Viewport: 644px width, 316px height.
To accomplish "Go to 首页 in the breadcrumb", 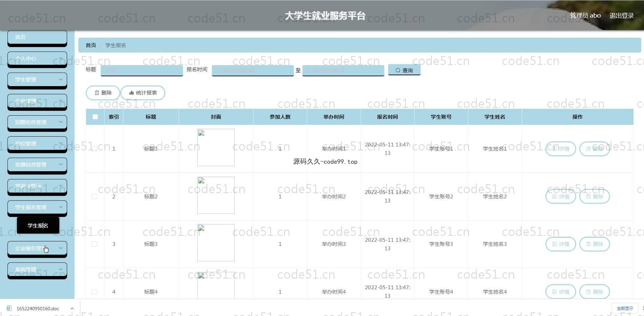I will 91,45.
